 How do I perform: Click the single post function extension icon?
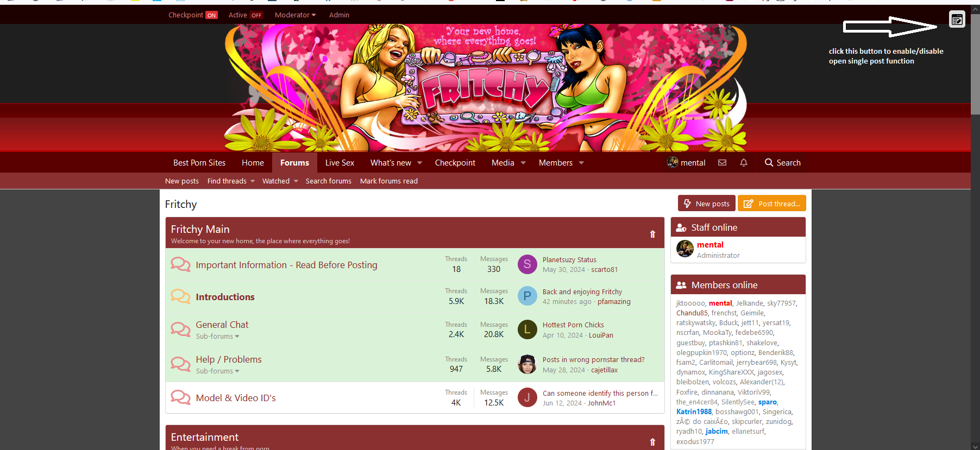pos(957,20)
